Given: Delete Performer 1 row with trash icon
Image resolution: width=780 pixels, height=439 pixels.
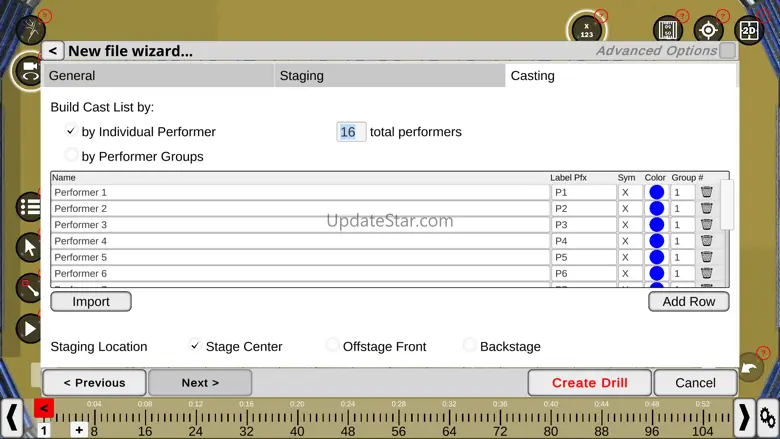Looking at the screenshot, I should click(706, 192).
